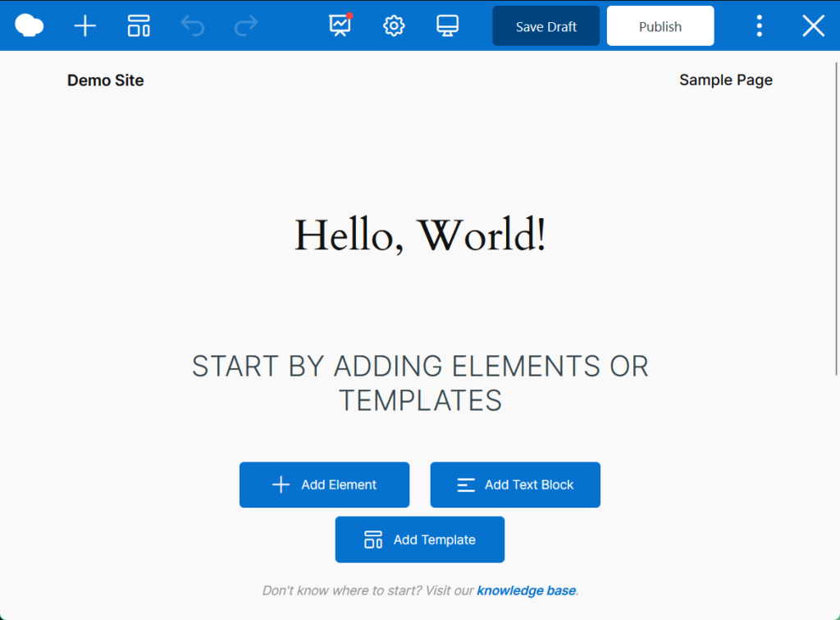The width and height of the screenshot is (840, 620).
Task: Click the Save Draft button
Action: pyautogui.click(x=546, y=25)
